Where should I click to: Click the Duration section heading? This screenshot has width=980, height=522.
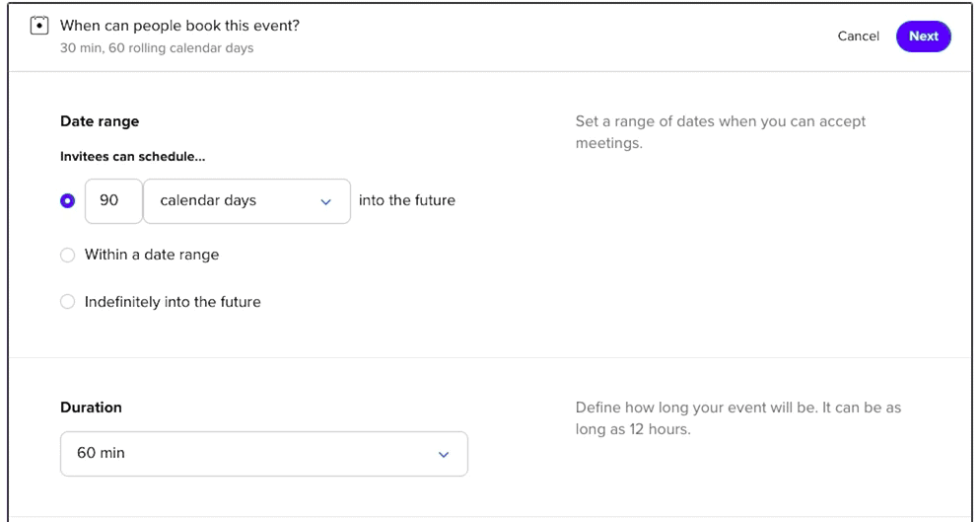[92, 408]
